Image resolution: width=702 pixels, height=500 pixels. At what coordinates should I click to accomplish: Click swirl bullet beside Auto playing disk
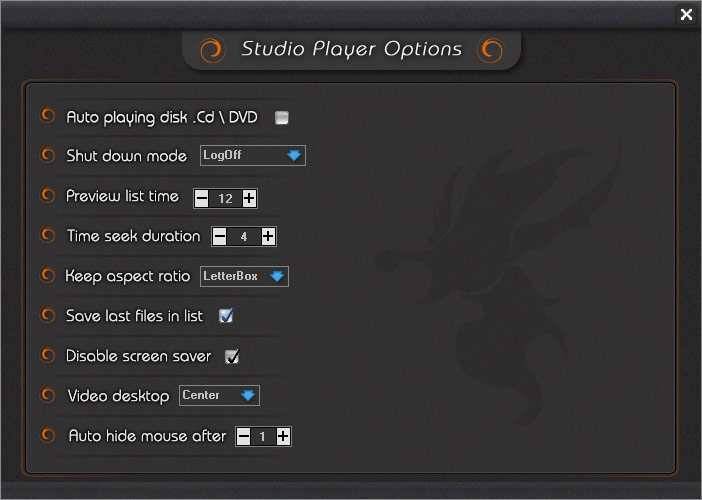(47, 116)
